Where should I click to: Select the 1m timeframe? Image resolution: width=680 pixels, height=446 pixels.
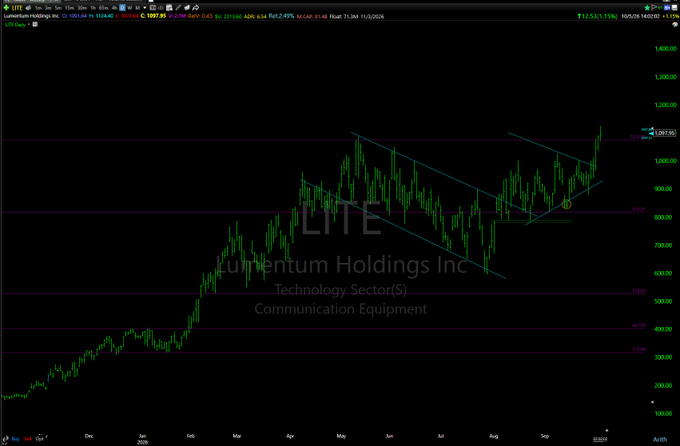coord(38,8)
